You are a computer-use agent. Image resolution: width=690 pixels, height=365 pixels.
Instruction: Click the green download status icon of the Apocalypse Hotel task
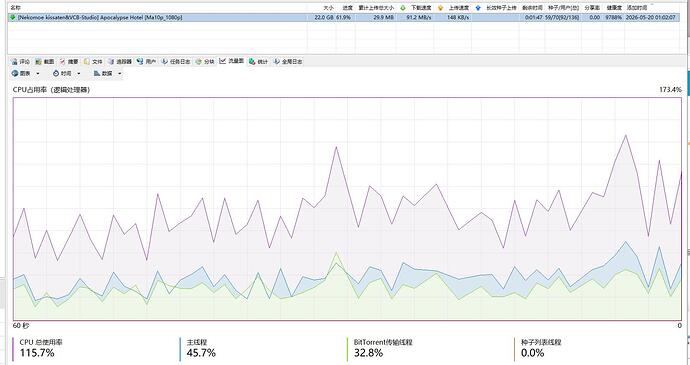tap(12, 18)
